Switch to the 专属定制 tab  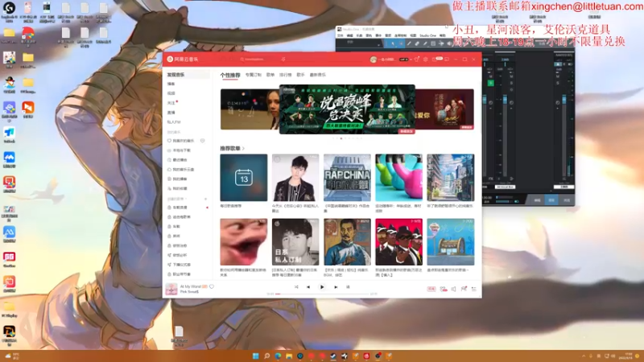coord(254,75)
